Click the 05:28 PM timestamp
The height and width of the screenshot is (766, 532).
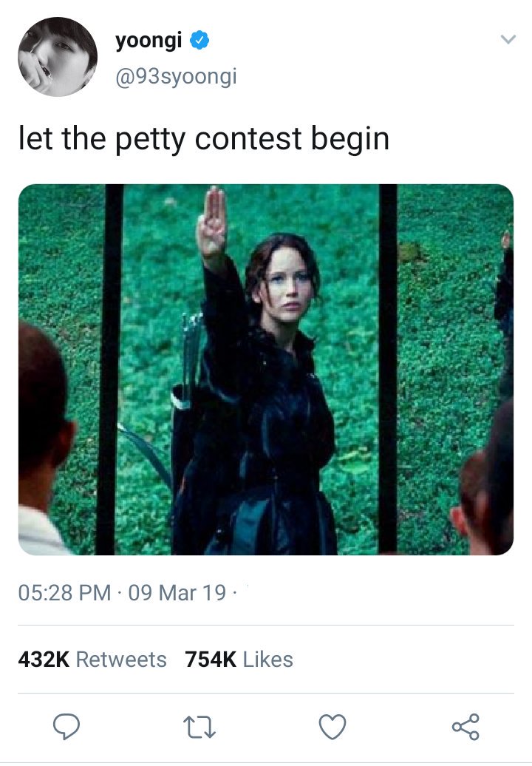(64, 593)
